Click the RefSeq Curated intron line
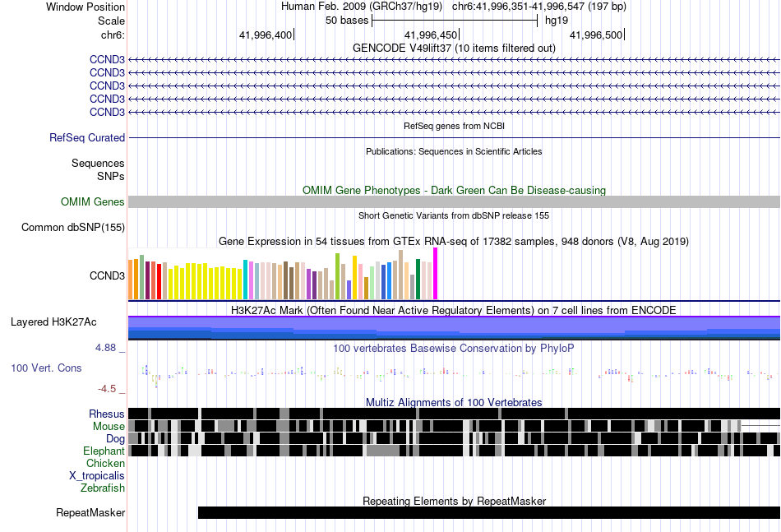Image resolution: width=781 pixels, height=532 pixels. (455, 137)
